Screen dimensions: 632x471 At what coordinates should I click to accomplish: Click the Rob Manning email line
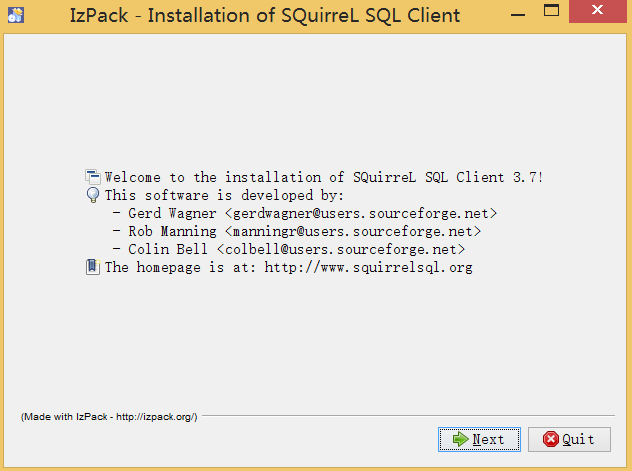tap(297, 231)
